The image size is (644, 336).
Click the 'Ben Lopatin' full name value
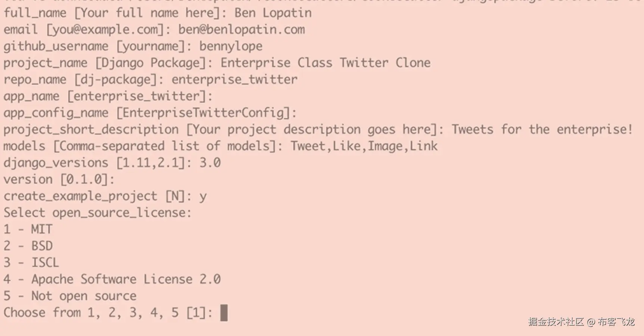coord(273,13)
